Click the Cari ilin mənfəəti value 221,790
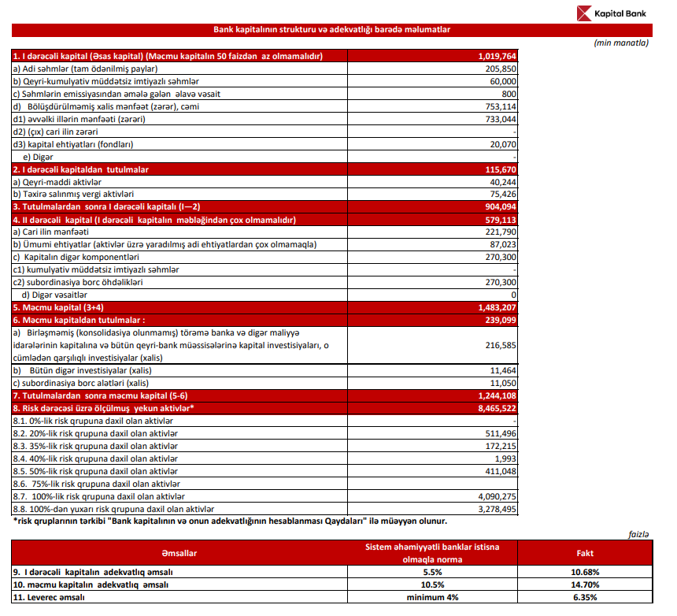 501,232
